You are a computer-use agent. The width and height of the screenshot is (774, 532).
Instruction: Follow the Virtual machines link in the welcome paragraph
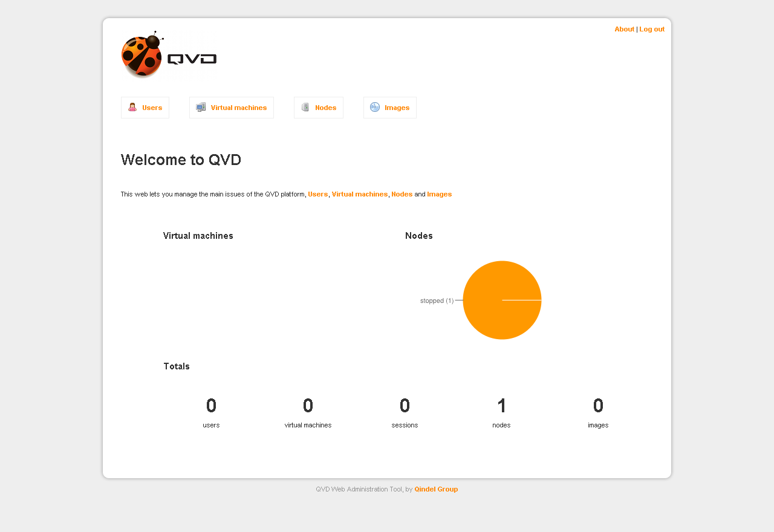click(359, 194)
